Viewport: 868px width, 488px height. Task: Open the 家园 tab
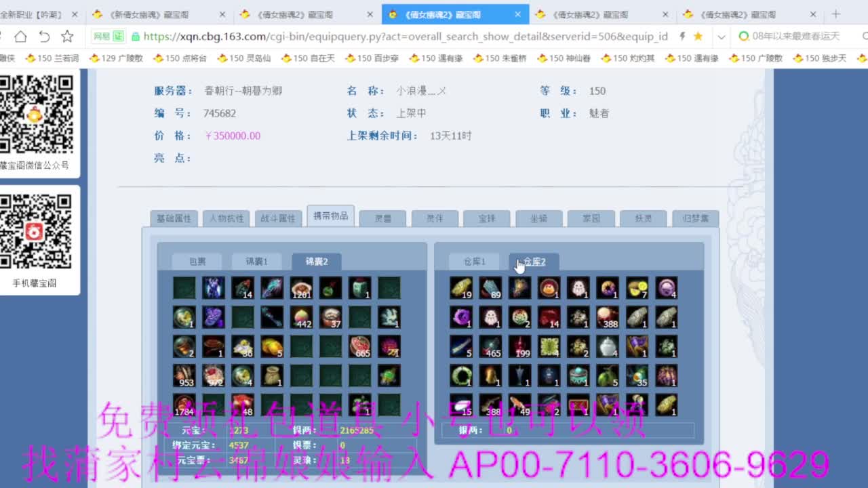pyautogui.click(x=591, y=218)
